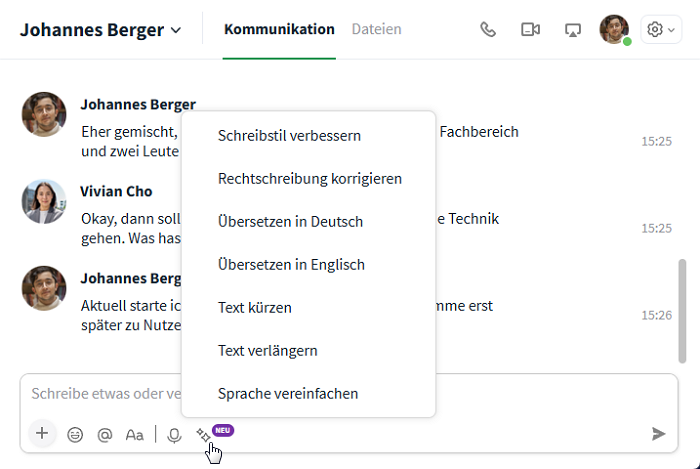Click the microphone voice message icon

(x=174, y=435)
